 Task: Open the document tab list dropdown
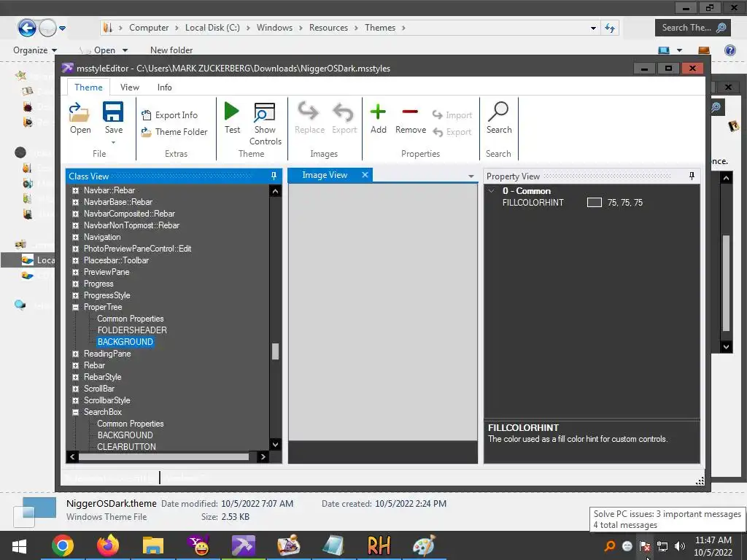(471, 176)
